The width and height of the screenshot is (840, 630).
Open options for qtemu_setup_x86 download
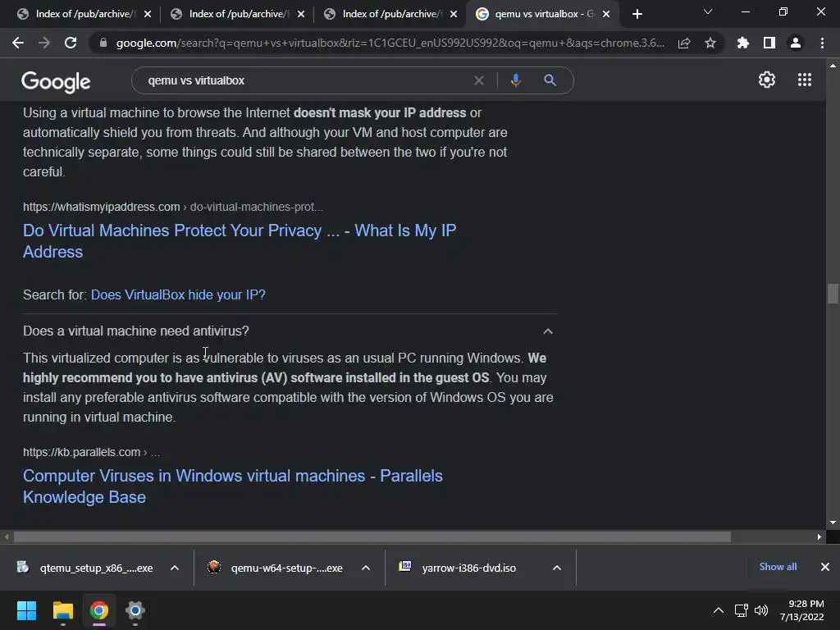pyautogui.click(x=175, y=568)
